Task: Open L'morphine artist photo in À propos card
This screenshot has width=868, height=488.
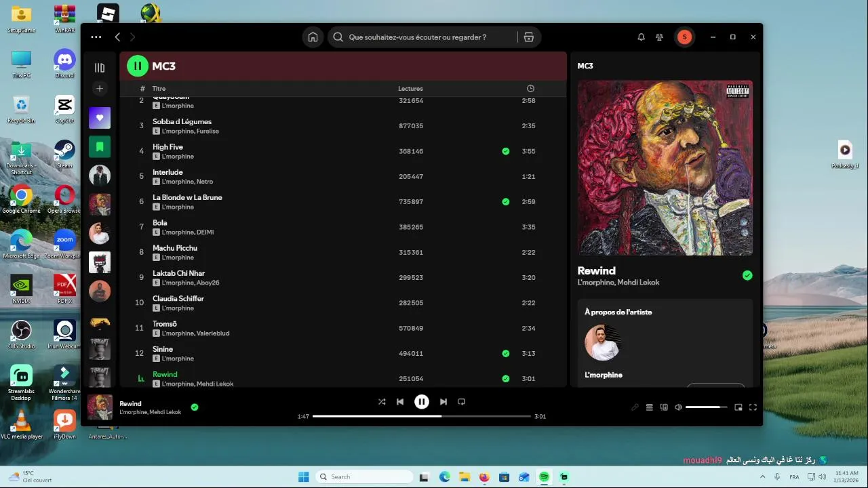Action: click(603, 342)
